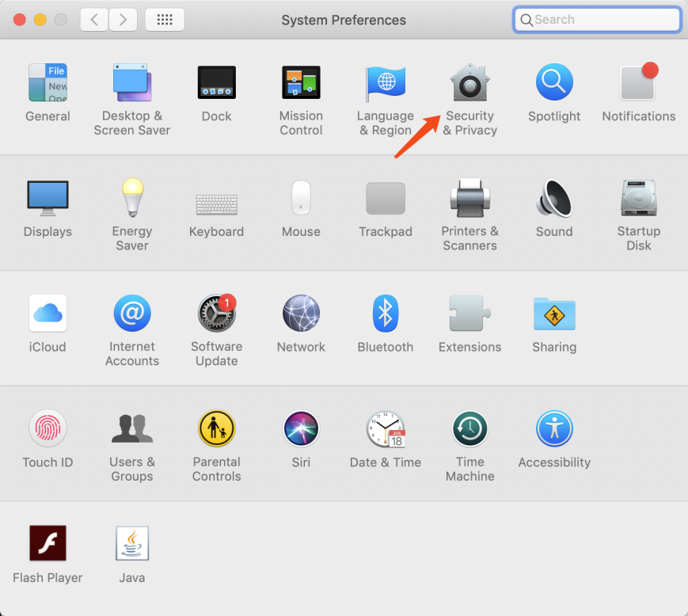Open Java control panel icon
Viewport: 688px width, 616px height.
pos(132,545)
